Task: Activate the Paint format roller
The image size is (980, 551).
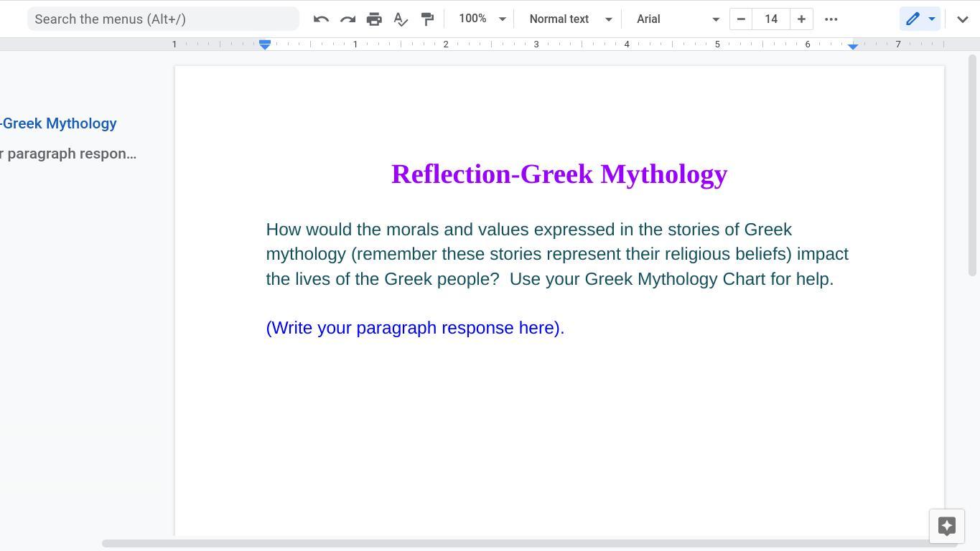Action: (427, 19)
